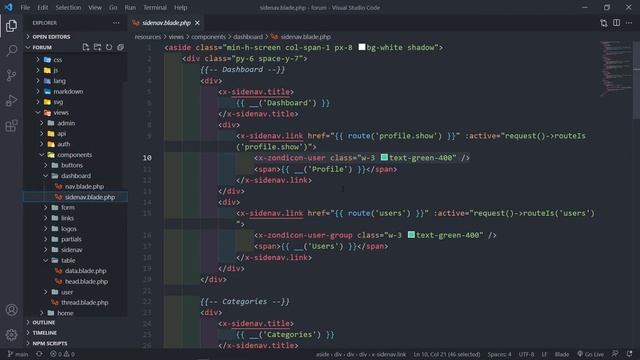640x360 pixels.
Task: Collapse the views folder
Action: [60, 113]
